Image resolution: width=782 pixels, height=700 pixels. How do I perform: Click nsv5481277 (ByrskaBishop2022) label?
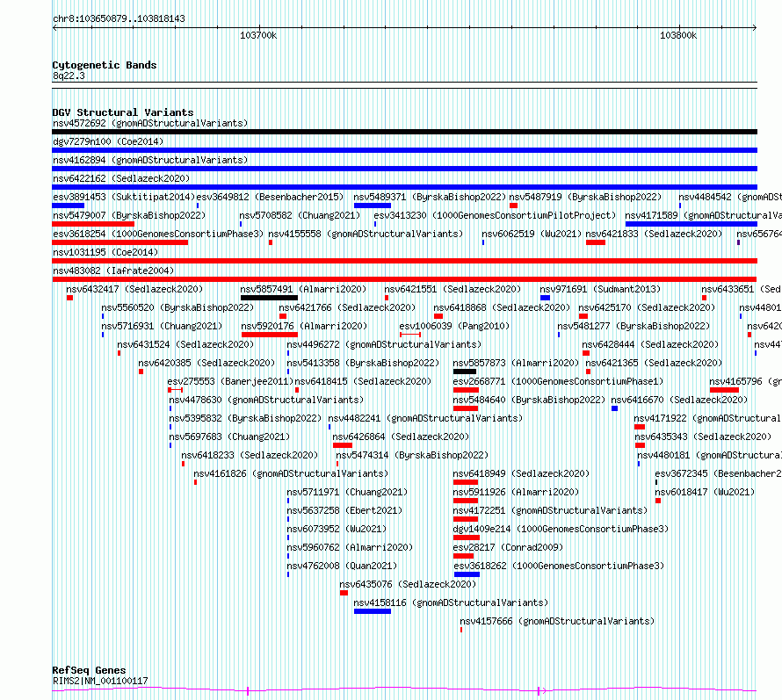tap(634, 326)
